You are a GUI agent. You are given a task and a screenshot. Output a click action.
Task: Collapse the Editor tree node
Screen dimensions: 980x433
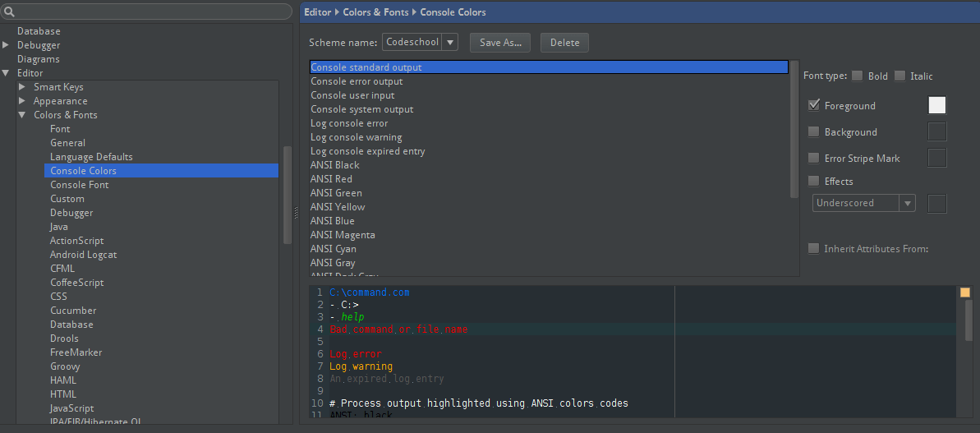coord(6,72)
